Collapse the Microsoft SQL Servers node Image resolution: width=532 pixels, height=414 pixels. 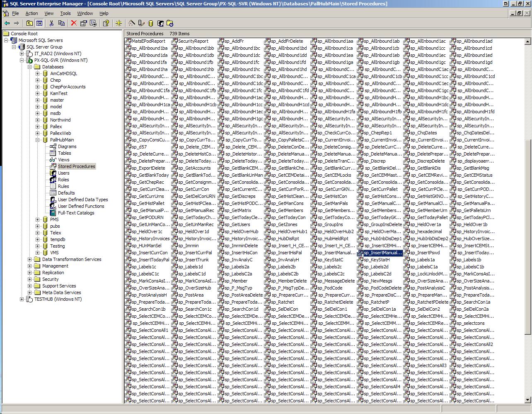tap(6, 40)
